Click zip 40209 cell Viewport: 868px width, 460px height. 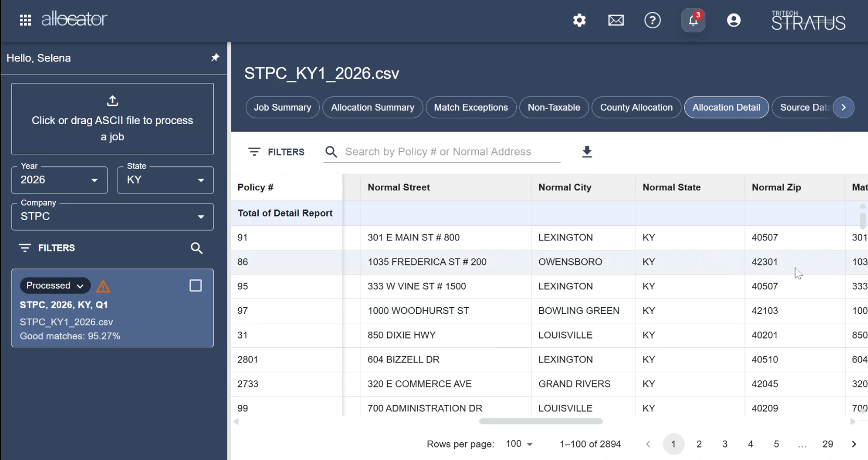(795, 407)
